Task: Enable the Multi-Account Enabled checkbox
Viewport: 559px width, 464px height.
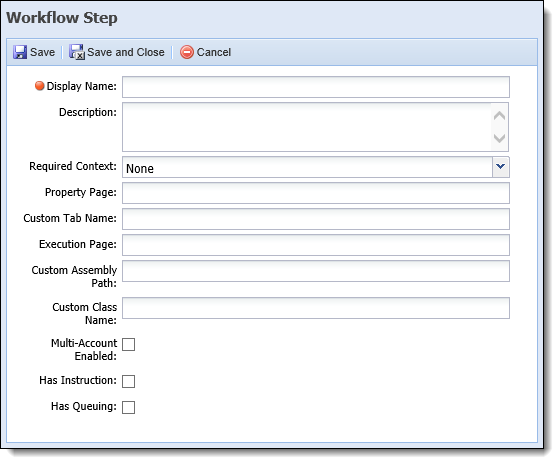Action: [x=128, y=345]
